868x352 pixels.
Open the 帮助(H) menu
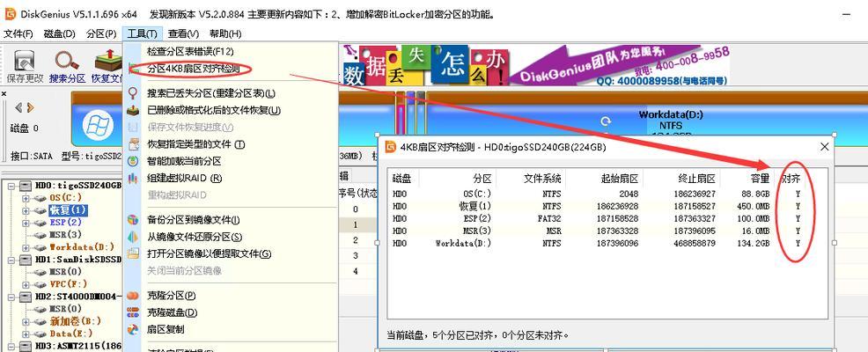tap(225, 33)
